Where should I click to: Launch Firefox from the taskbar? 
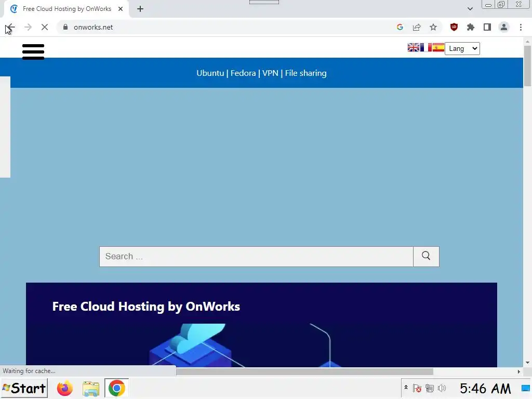point(65,388)
